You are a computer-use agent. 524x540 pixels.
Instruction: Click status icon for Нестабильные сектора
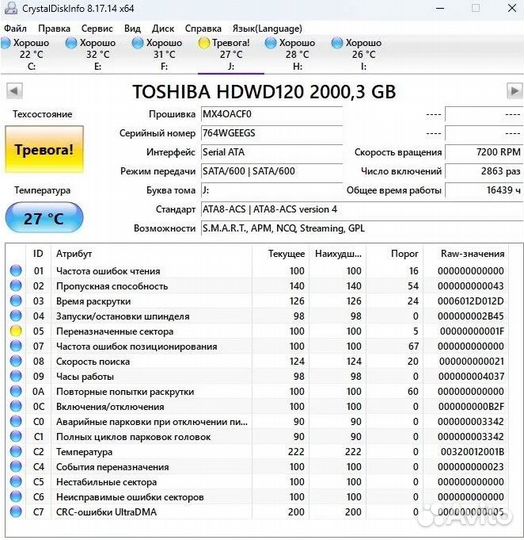point(16,482)
